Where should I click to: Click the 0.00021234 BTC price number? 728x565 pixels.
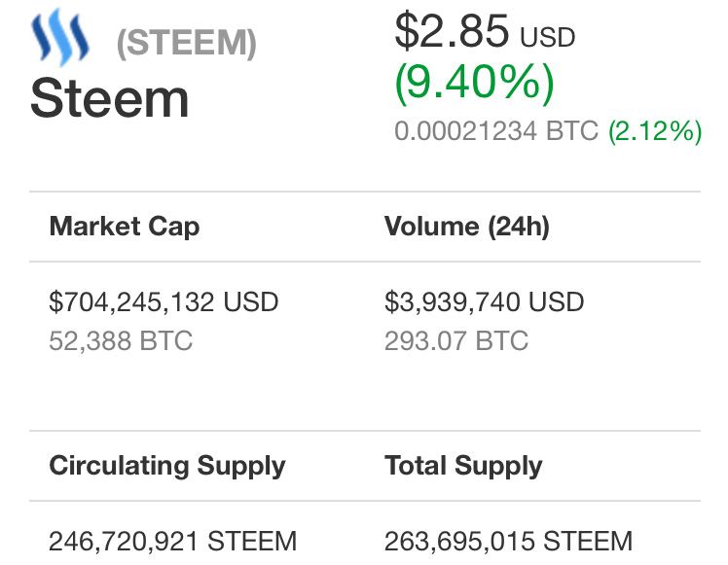tap(465, 131)
